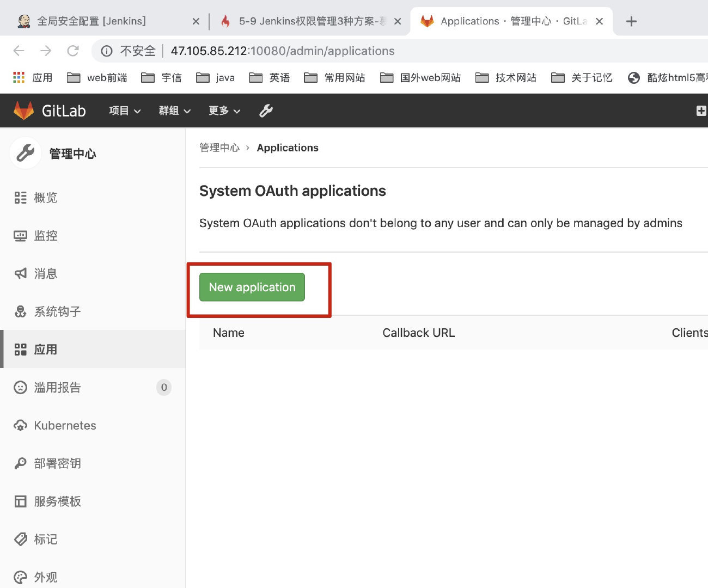Image resolution: width=708 pixels, height=588 pixels.
Task: Click the 管理中心 breadcrumb link
Action: [x=219, y=148]
